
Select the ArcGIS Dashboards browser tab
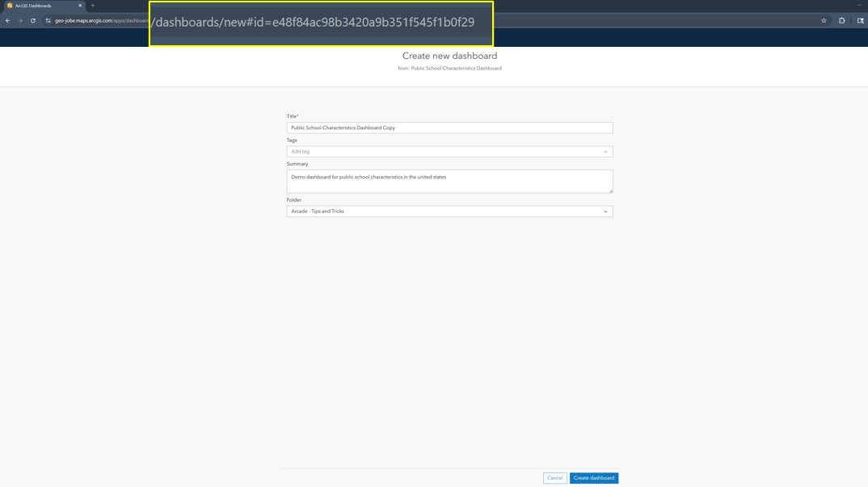(40, 6)
